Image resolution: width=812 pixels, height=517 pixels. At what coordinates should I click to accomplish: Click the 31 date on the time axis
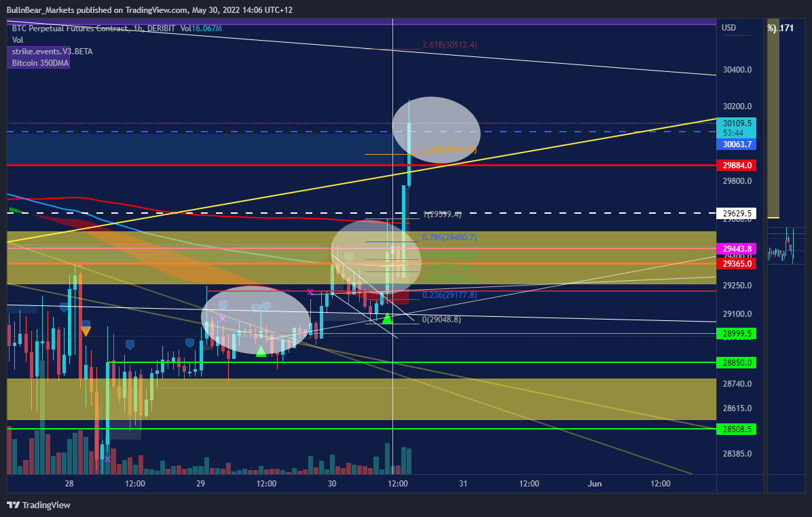tap(463, 484)
